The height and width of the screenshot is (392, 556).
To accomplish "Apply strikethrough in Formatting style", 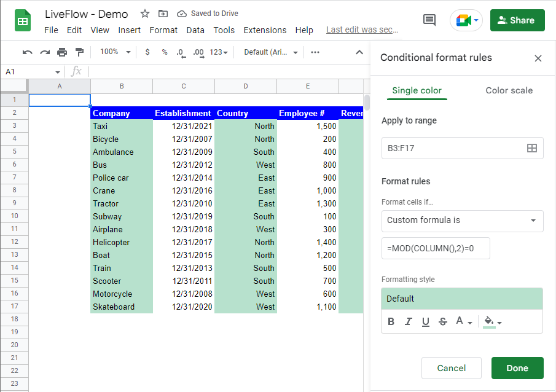I will point(443,321).
